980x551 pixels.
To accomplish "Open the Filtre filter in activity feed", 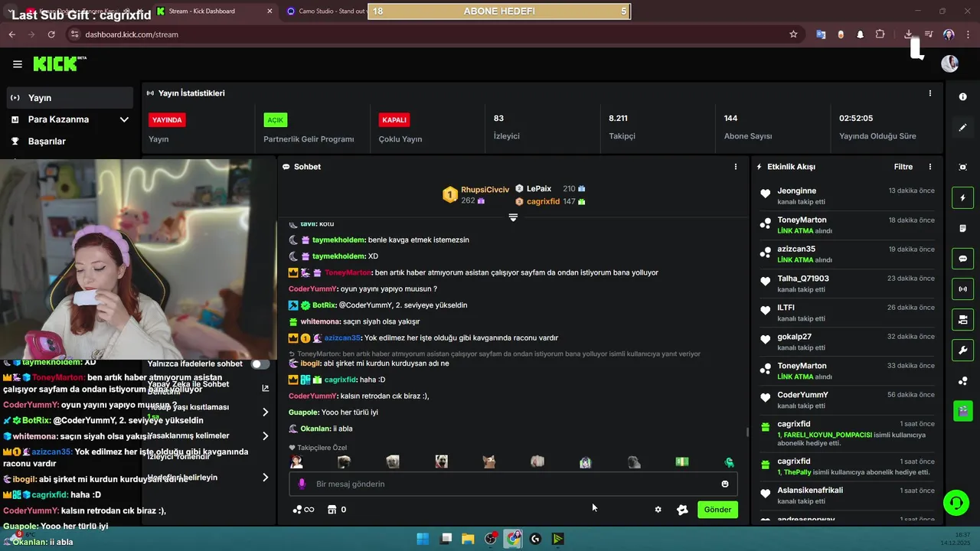I will point(903,167).
